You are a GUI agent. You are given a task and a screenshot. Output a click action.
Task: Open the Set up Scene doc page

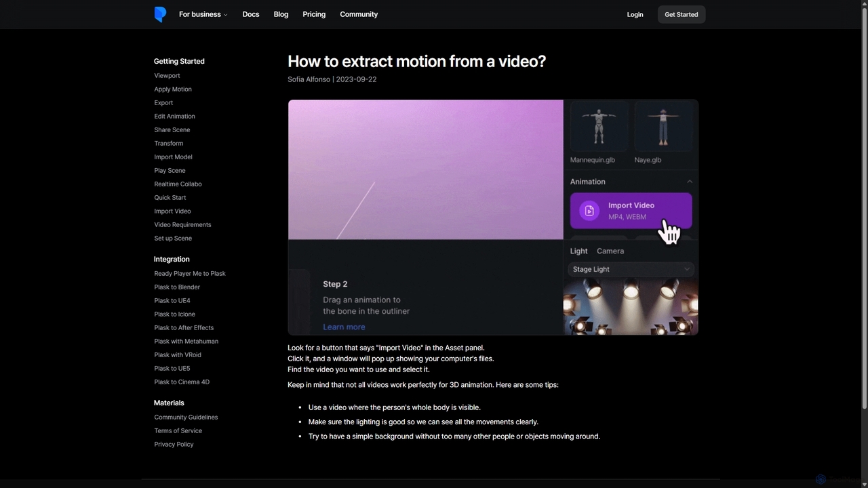pos(173,239)
